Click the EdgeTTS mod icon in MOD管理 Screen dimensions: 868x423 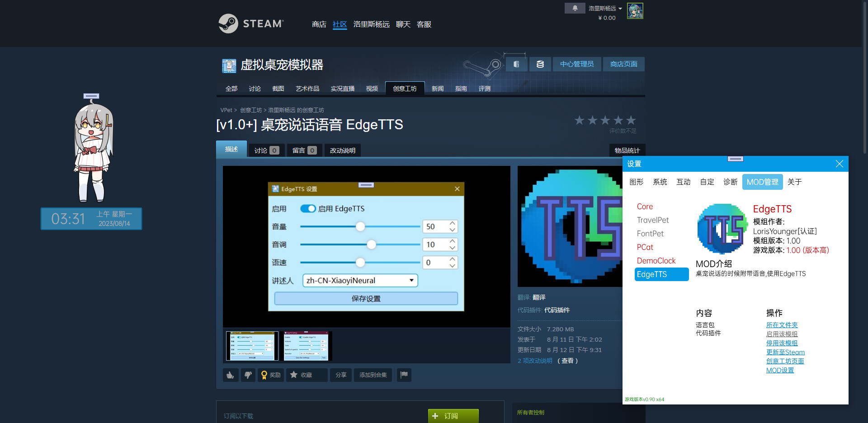pos(722,229)
